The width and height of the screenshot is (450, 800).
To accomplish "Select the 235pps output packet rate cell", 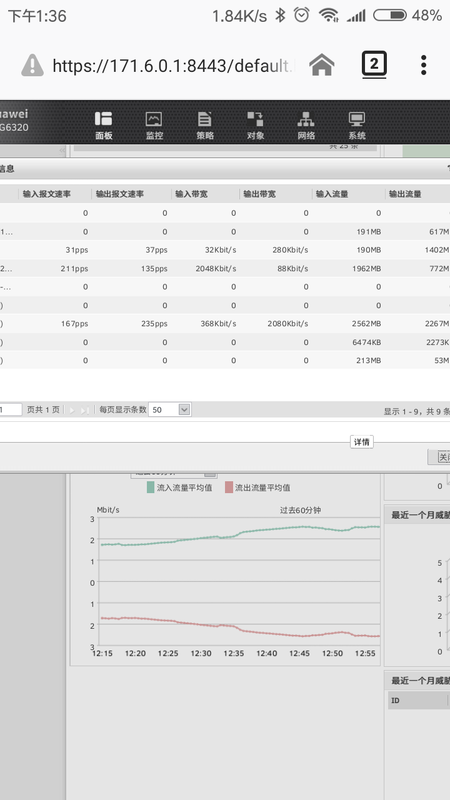I will 154,323.
